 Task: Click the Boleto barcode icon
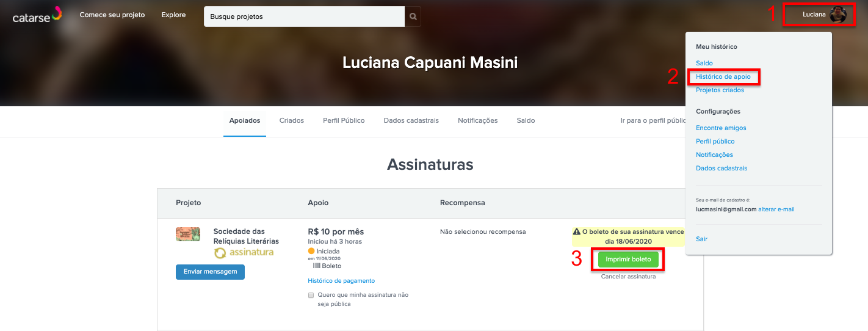[317, 266]
